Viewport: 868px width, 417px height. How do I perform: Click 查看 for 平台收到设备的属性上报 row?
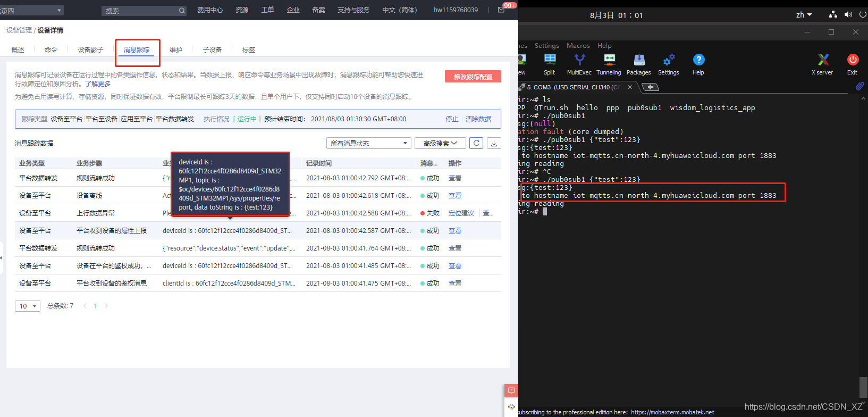(455, 231)
